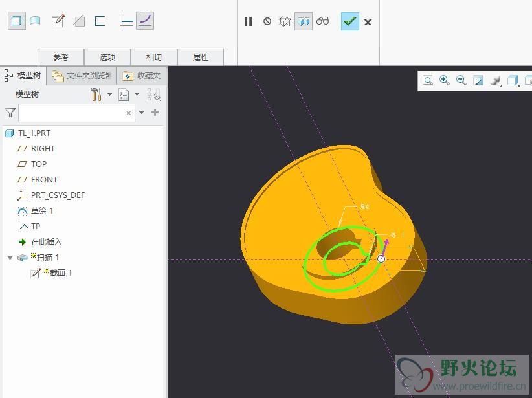Viewport: 532px width, 398px height.
Task: Click the model tree filter funnel icon
Action: (x=10, y=113)
